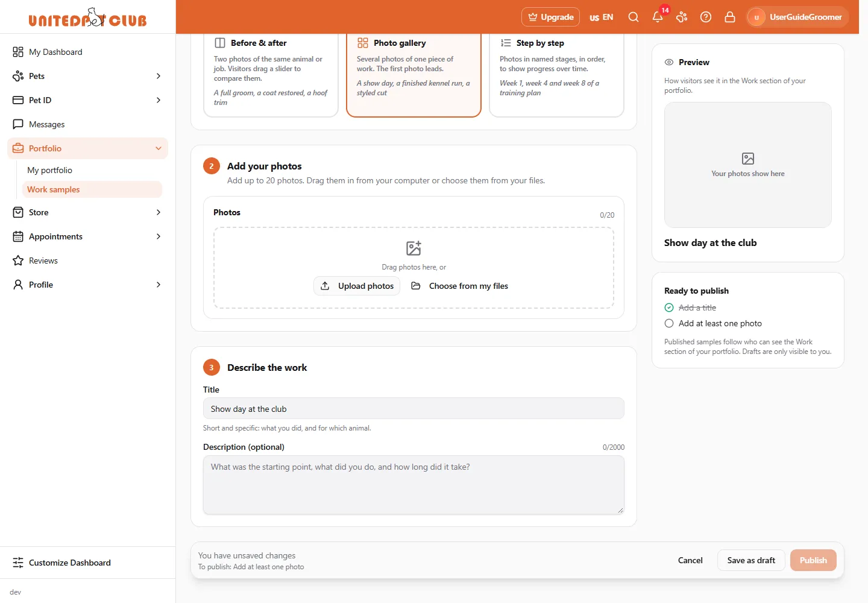The height and width of the screenshot is (603, 868).
Task: Click the Pet ID card icon
Action: pyautogui.click(x=18, y=100)
